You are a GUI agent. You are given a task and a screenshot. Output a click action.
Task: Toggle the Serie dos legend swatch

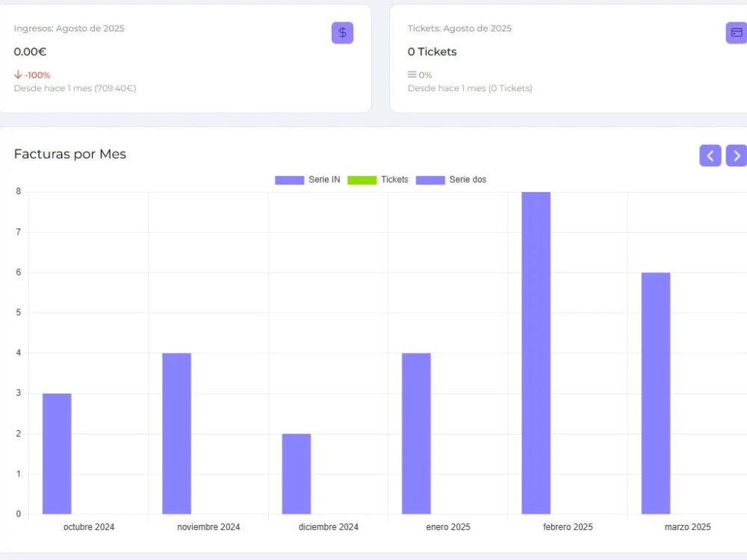point(430,180)
